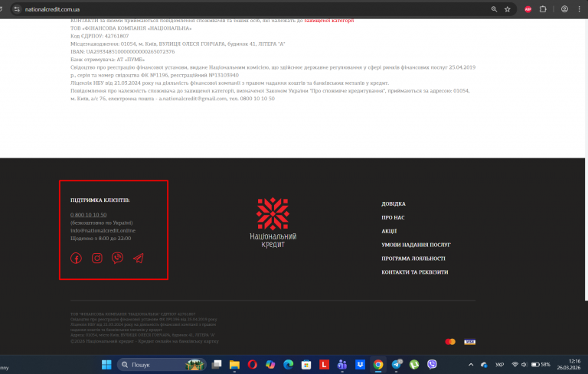Open Dropbox from the taskbar
Viewport: 588px width, 374px height.
coord(360,365)
